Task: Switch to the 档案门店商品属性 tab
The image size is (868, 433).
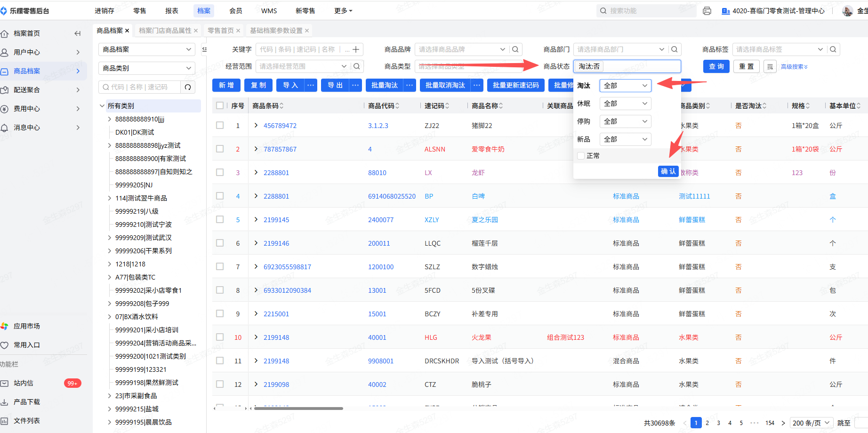Action: point(165,31)
